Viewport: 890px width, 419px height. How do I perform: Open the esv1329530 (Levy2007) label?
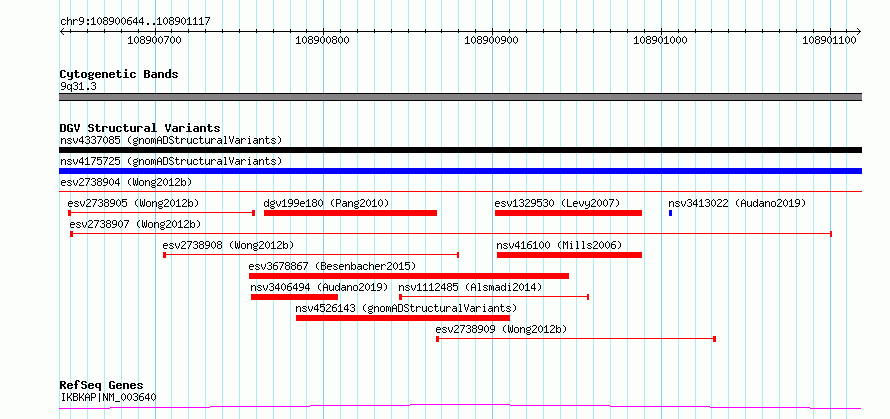tap(557, 203)
